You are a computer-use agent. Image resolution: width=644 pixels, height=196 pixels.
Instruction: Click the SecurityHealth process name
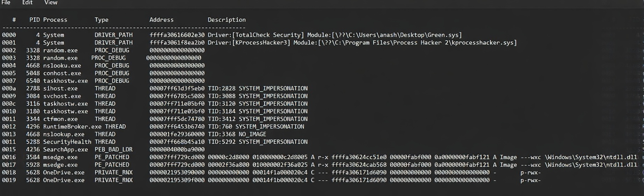[x=67, y=142]
